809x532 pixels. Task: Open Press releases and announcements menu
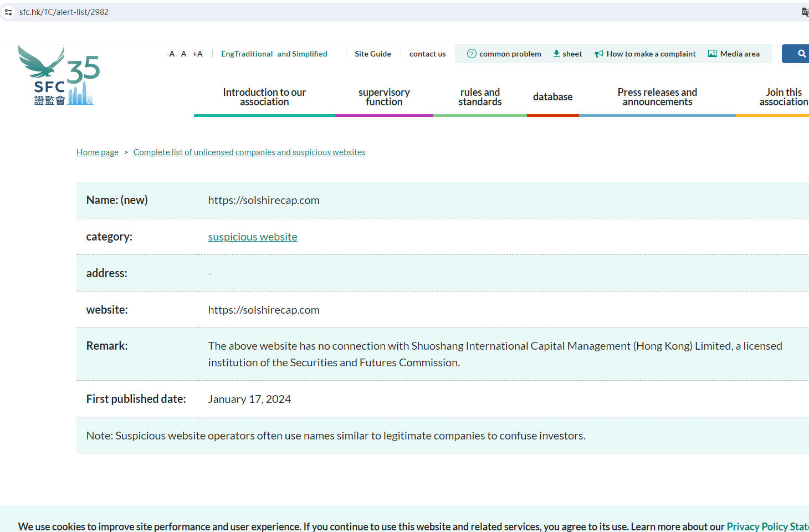click(657, 97)
